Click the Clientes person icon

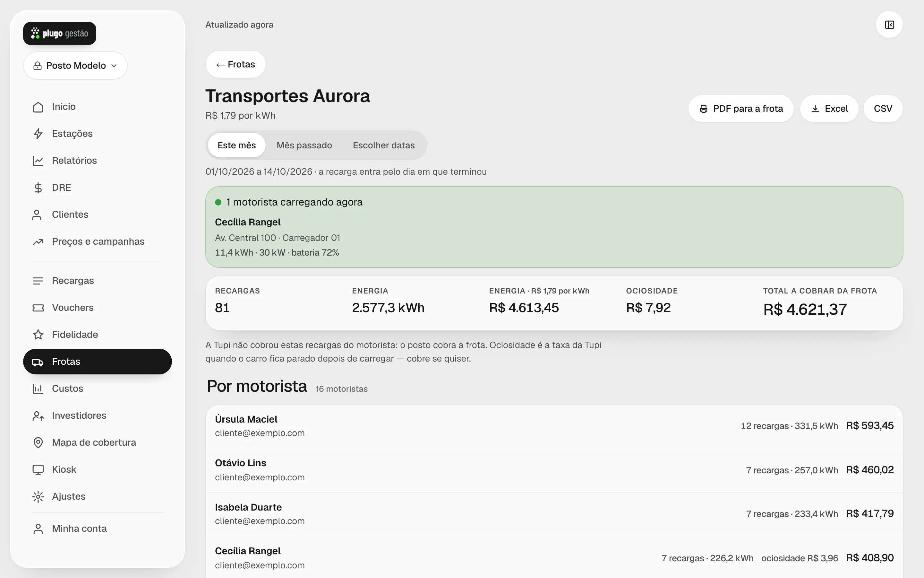click(x=37, y=215)
